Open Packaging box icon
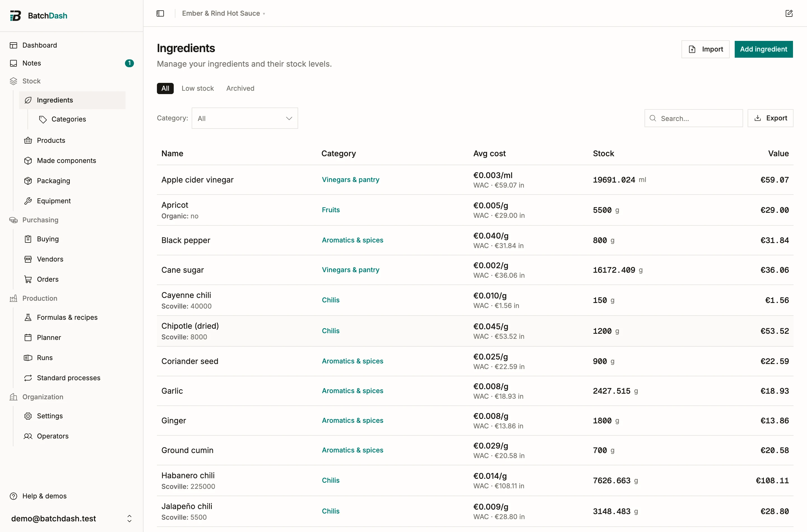This screenshot has width=807, height=532. click(28, 181)
